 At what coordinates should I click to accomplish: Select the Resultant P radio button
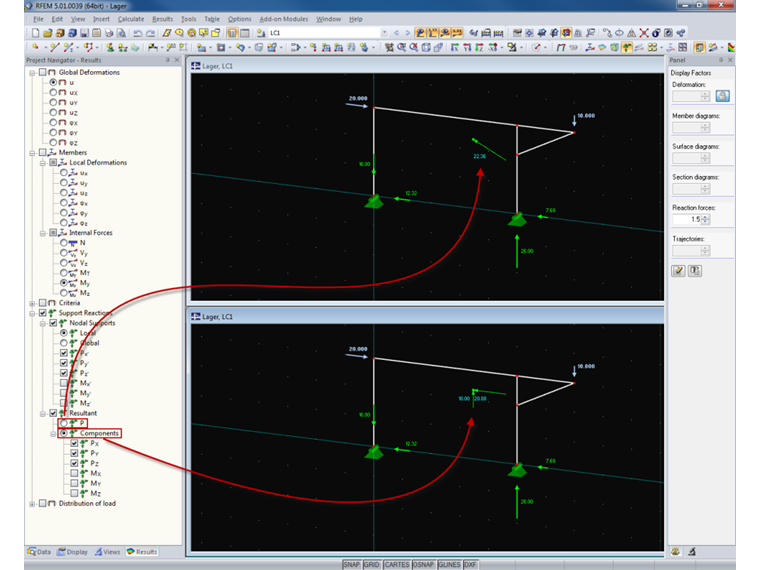tap(64, 423)
